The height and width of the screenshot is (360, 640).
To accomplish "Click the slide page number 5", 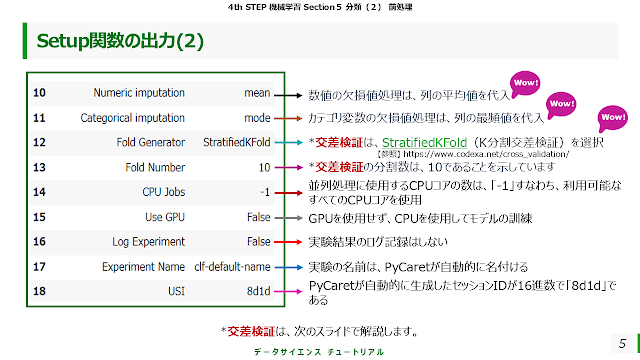I will pyautogui.click(x=622, y=344).
